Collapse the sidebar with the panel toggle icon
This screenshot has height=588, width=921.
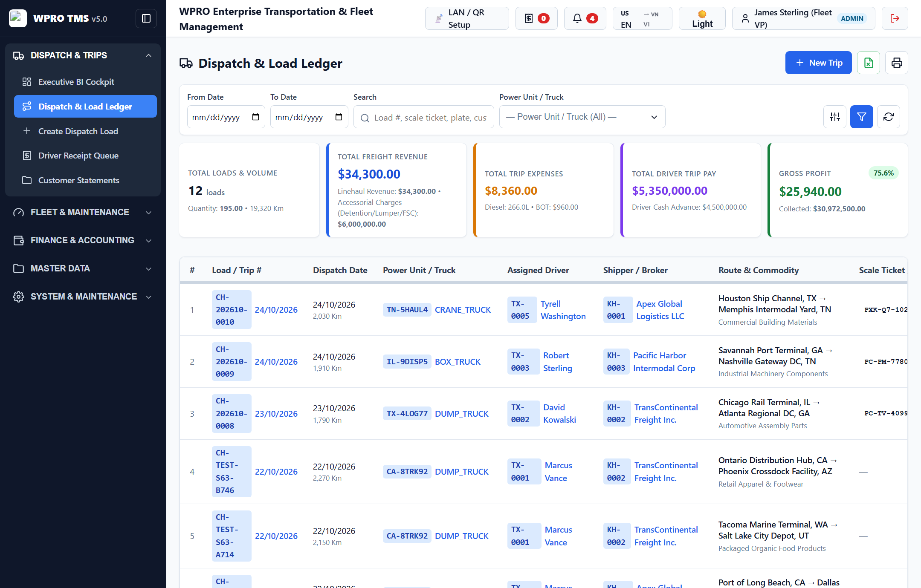[x=146, y=18]
